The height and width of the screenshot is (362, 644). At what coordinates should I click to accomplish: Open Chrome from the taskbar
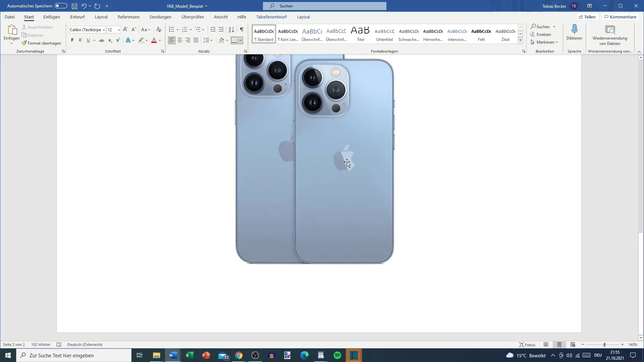coord(239,355)
